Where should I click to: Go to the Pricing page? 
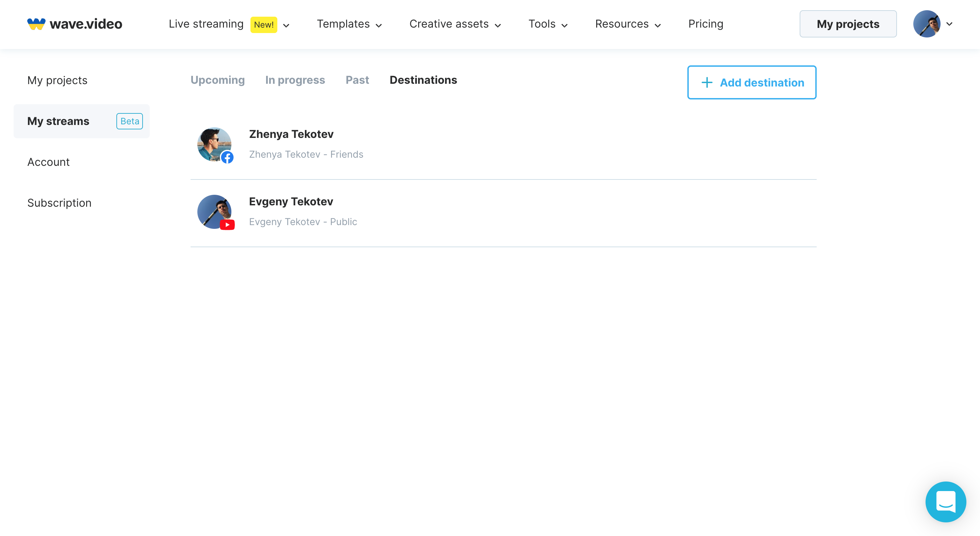[x=706, y=24]
